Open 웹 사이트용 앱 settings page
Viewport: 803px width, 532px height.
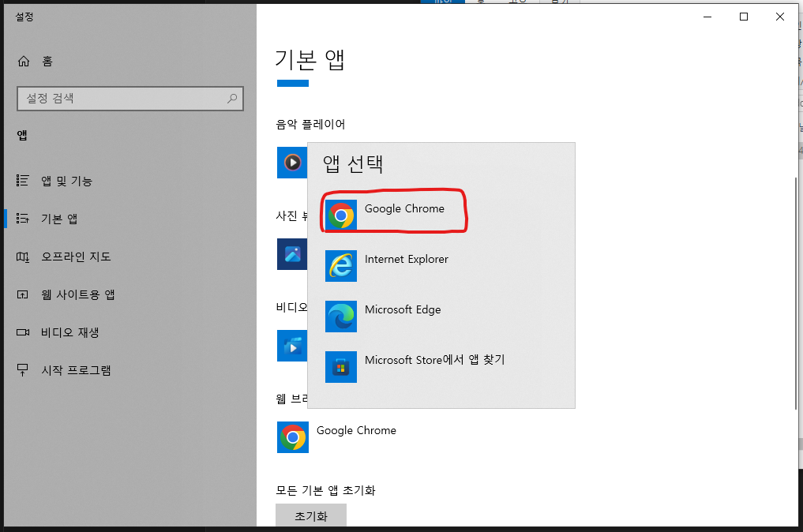(130, 294)
